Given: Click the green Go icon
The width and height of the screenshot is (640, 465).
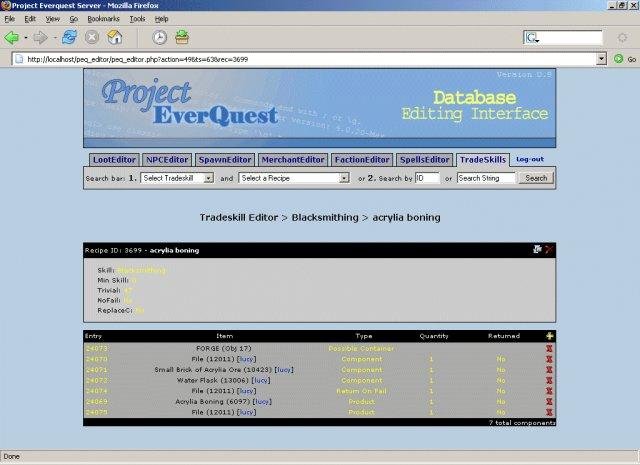Looking at the screenshot, I should coord(618,59).
